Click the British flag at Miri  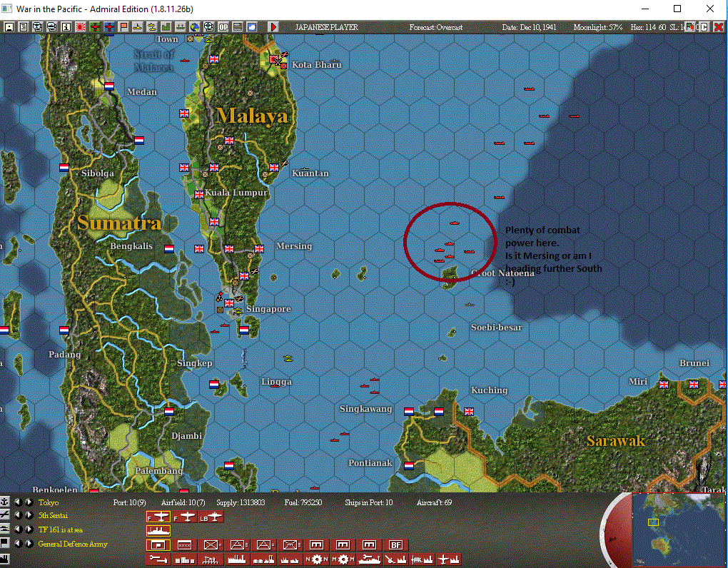664,384
